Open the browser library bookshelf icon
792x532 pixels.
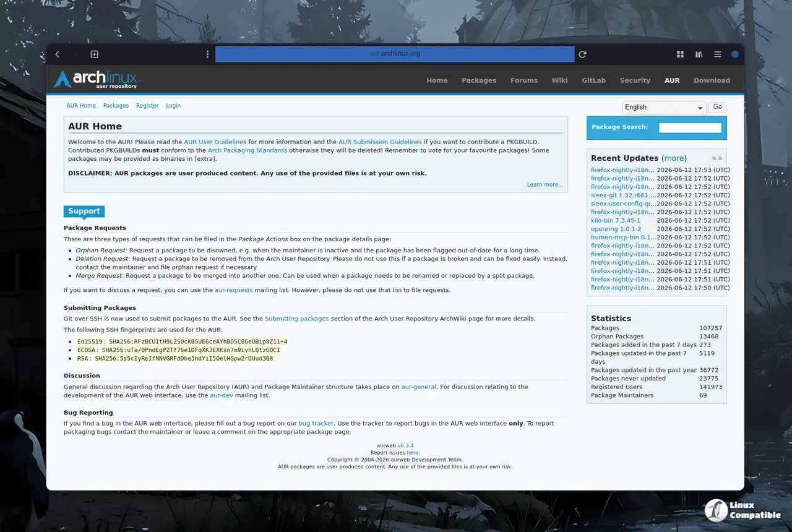(x=699, y=54)
